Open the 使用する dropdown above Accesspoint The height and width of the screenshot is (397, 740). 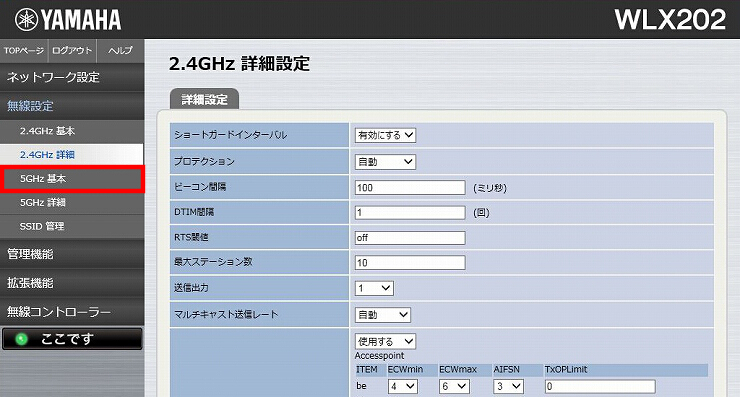click(385, 341)
